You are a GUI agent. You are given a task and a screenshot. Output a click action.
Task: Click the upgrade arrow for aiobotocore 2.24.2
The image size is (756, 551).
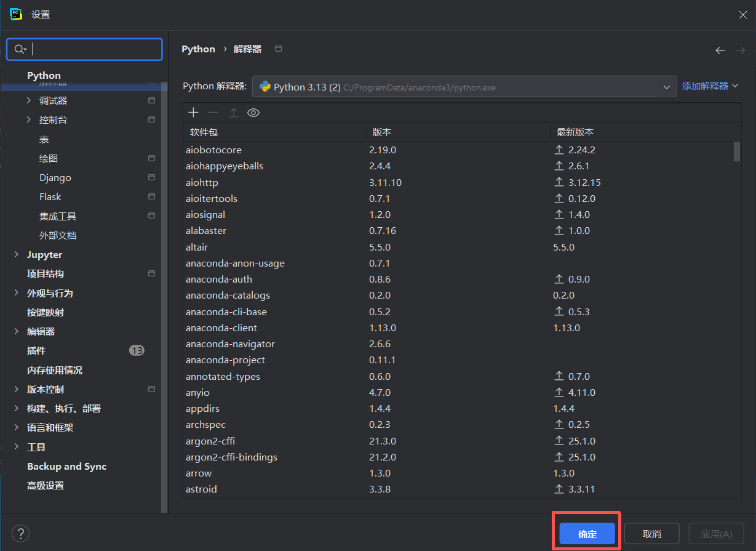coord(559,150)
